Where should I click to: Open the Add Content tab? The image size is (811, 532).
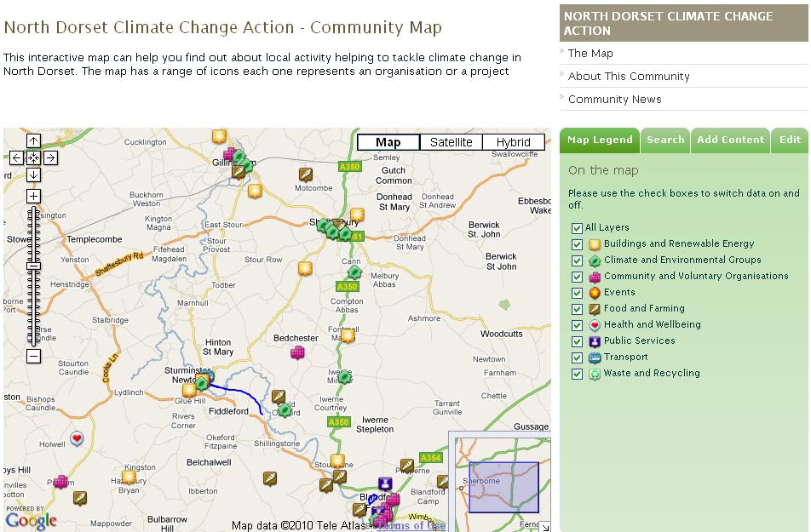(730, 140)
